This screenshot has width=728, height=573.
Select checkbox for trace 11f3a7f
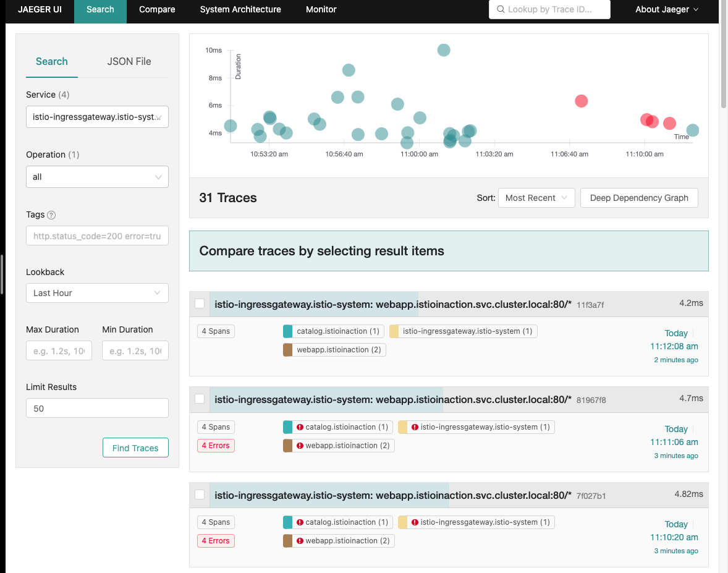[200, 303]
